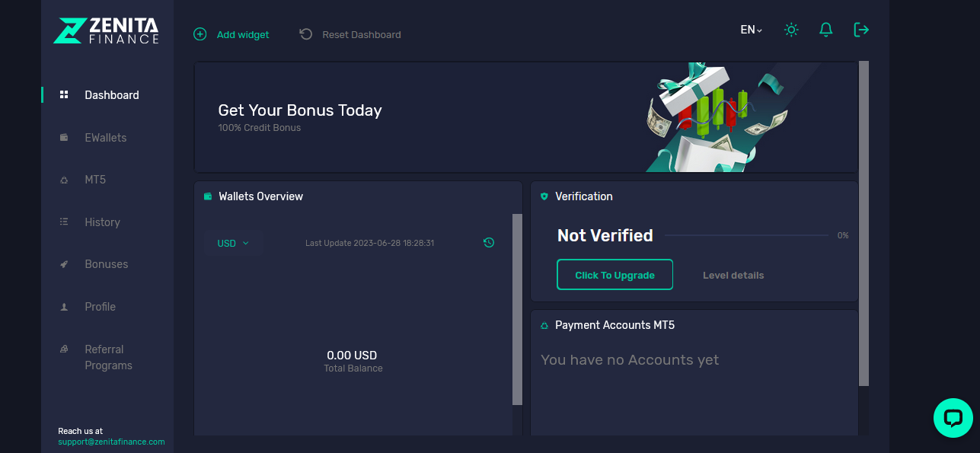Select Bonuses in the sidebar
The image size is (980, 453).
[x=106, y=264]
